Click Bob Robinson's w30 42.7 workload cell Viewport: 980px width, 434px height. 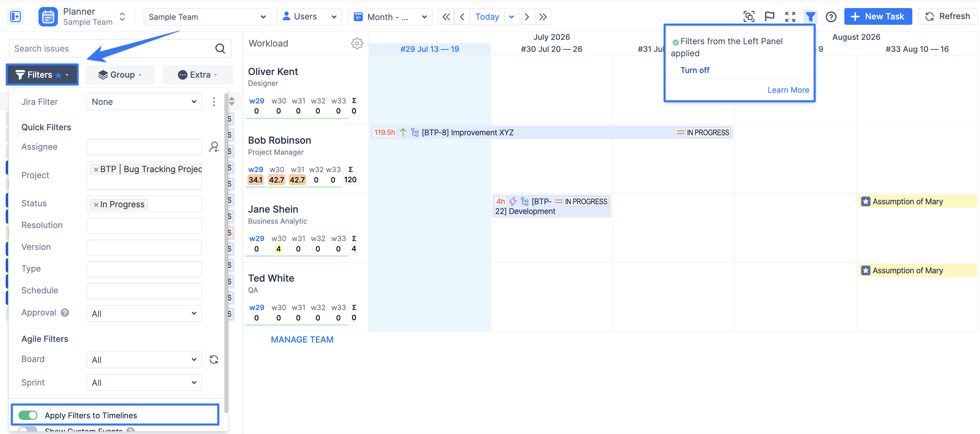(277, 179)
